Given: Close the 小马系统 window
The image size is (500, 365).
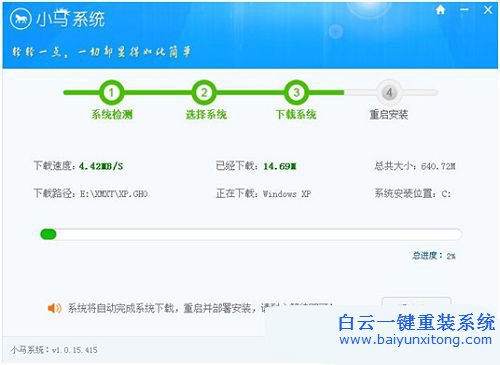Looking at the screenshot, I should coord(488,10).
